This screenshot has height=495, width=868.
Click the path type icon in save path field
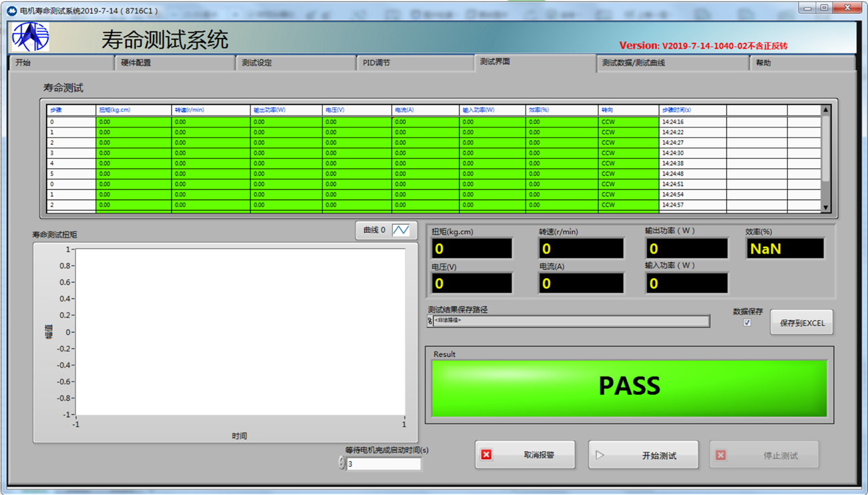(x=430, y=321)
